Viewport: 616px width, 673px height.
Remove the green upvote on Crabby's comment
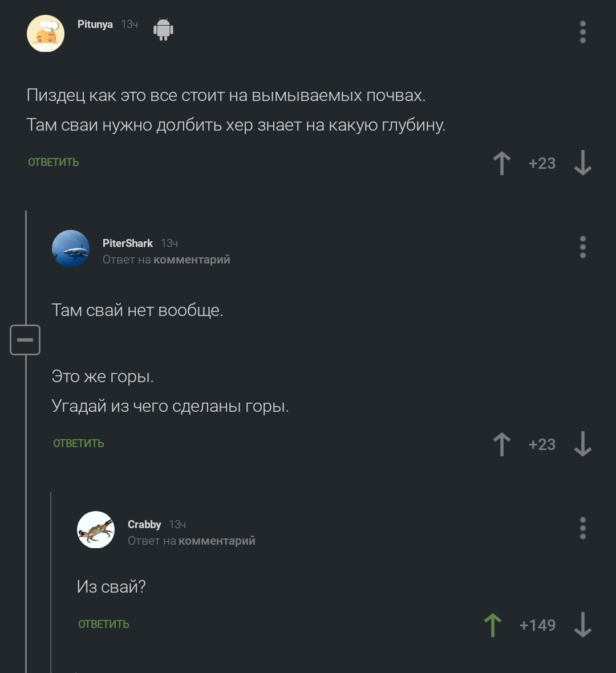coord(493,625)
